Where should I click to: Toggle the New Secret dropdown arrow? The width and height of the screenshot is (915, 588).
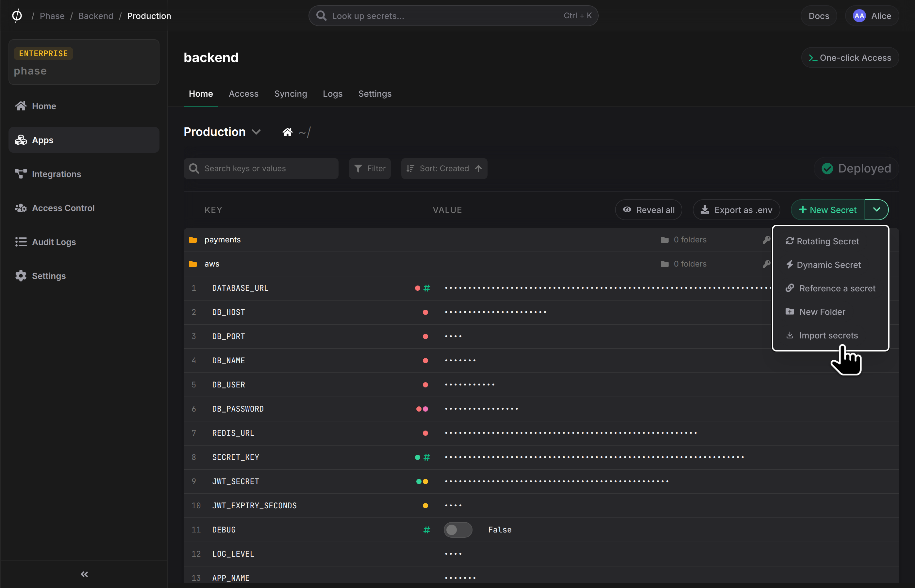(876, 210)
